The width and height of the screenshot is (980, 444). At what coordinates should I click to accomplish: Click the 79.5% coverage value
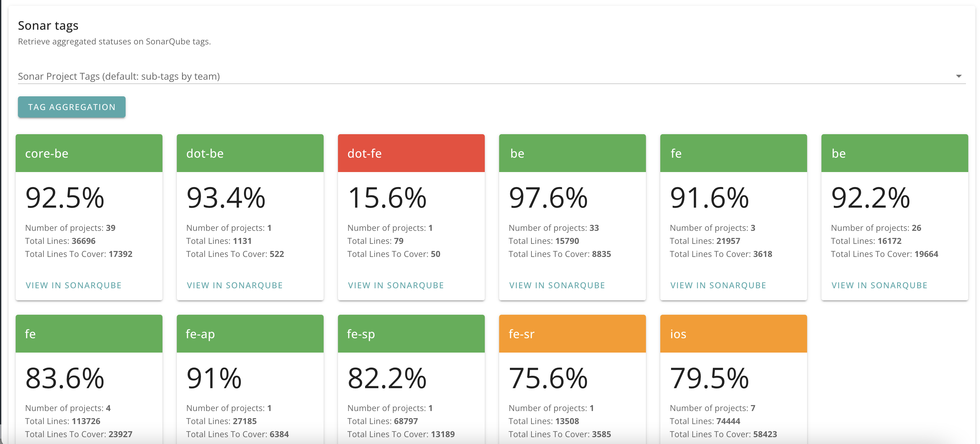click(x=709, y=378)
